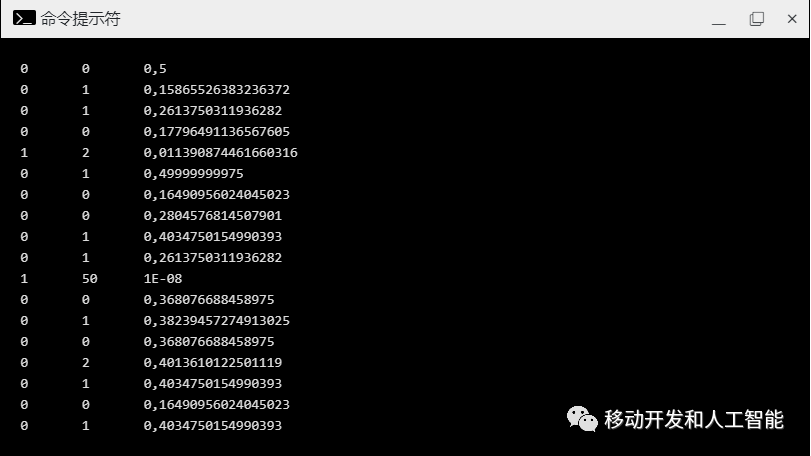
Task: Click value 0,49999999975
Action: (193, 174)
